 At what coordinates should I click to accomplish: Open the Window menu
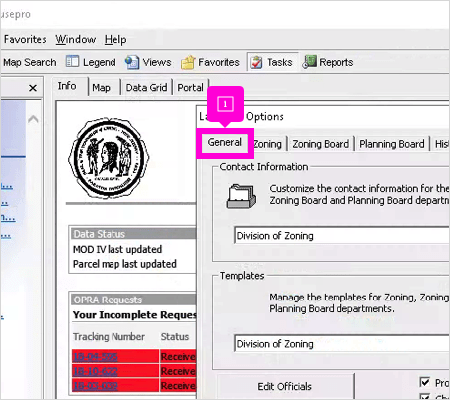pyautogui.click(x=76, y=39)
